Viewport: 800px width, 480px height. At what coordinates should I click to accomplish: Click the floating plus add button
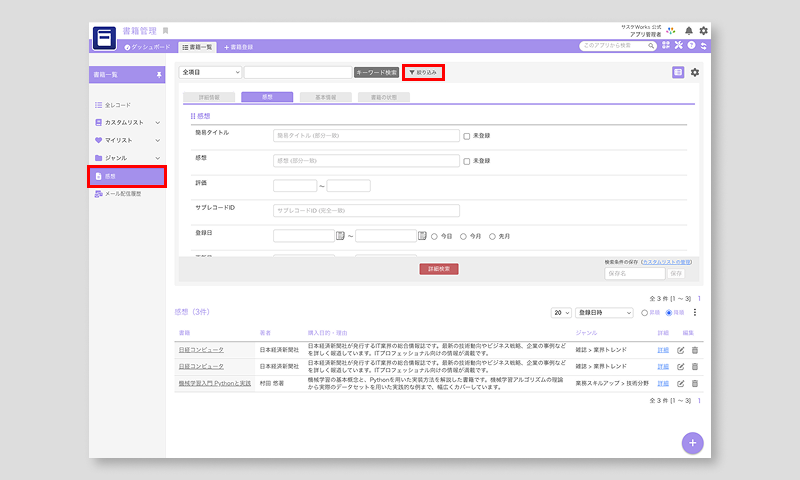(x=692, y=443)
